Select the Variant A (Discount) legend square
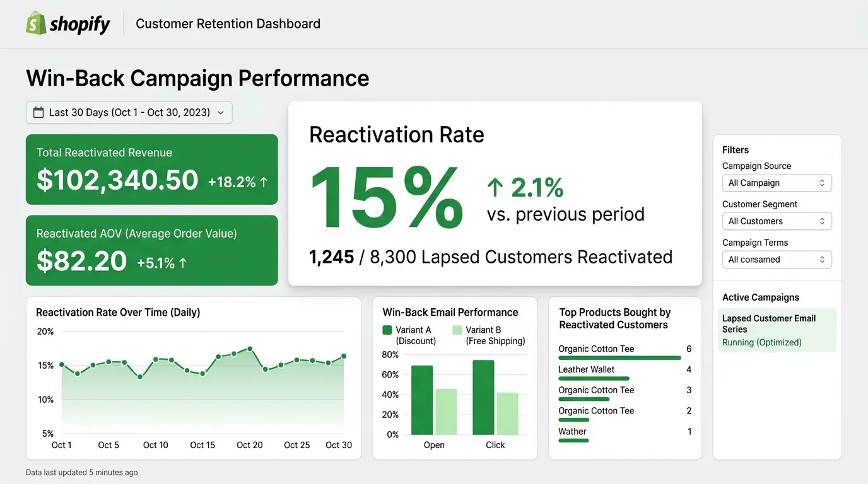This screenshot has height=484, width=868. click(388, 329)
